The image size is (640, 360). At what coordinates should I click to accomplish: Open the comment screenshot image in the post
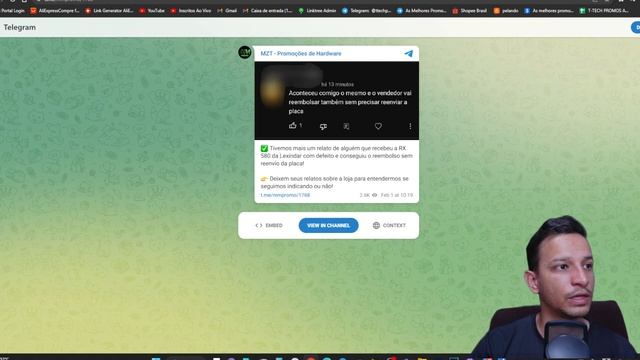[337, 100]
